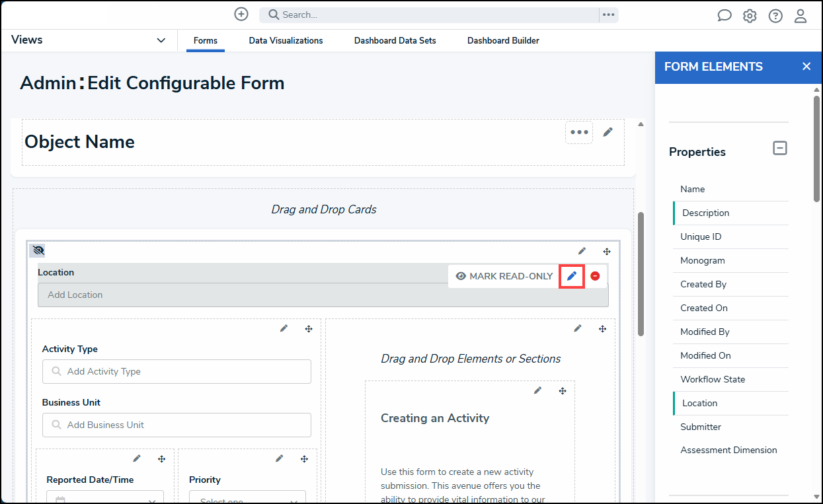The height and width of the screenshot is (504, 823).
Task: Open the Object Name ellipsis options menu
Action: pos(579,133)
